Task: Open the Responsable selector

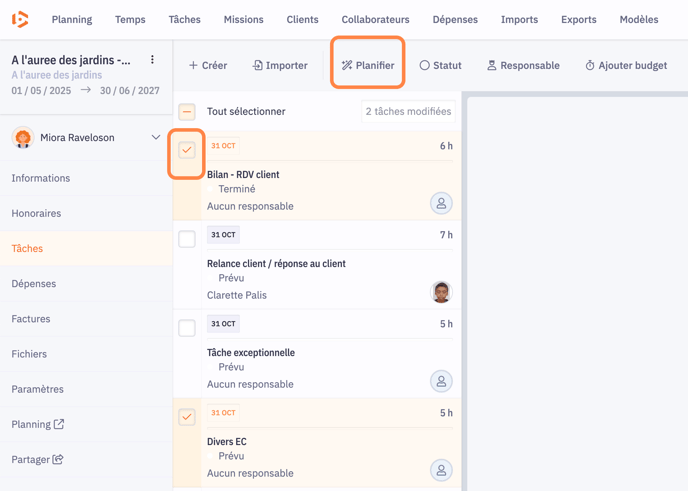Action: [523, 66]
